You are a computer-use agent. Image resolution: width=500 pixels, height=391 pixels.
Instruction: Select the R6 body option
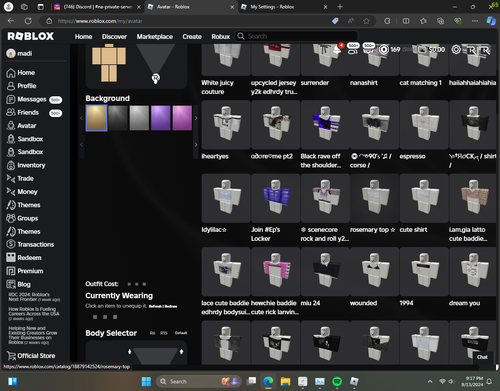click(x=153, y=333)
